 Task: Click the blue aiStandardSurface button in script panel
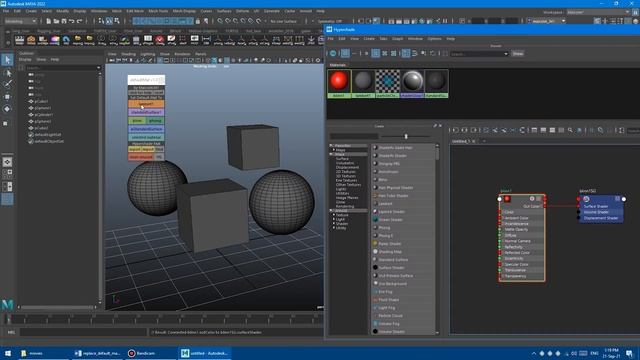pos(146,129)
